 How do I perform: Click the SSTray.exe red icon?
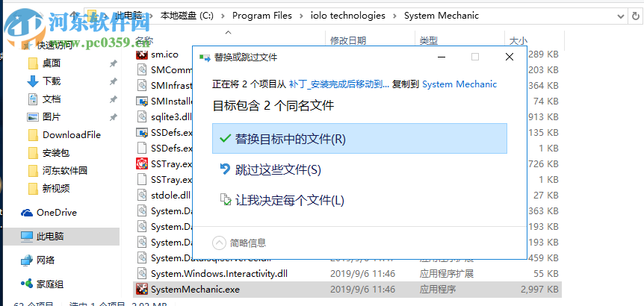pyautogui.click(x=142, y=164)
